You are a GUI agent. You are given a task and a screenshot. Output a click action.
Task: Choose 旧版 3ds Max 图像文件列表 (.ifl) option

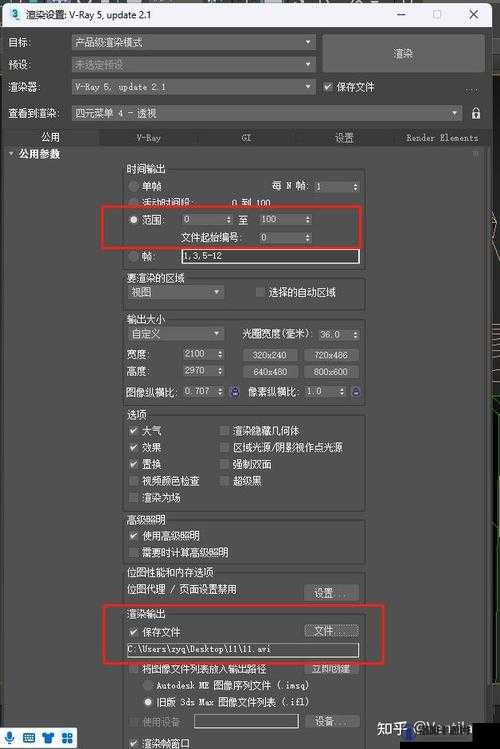(148, 702)
